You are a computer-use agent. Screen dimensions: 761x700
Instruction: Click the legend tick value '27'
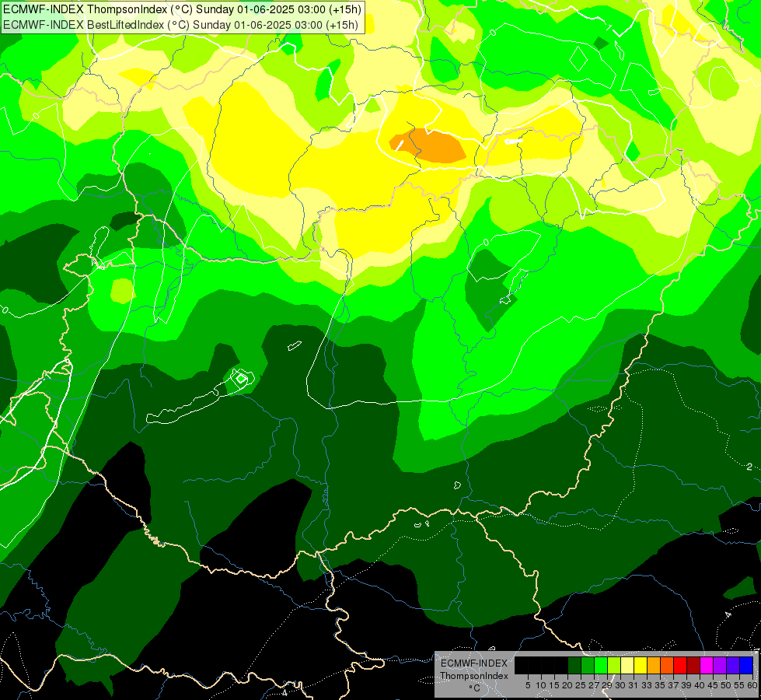coord(594,685)
